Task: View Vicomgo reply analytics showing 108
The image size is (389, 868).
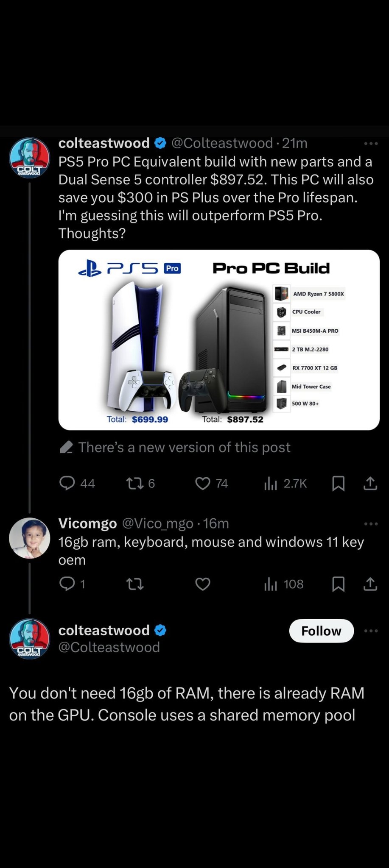Action: [x=283, y=584]
